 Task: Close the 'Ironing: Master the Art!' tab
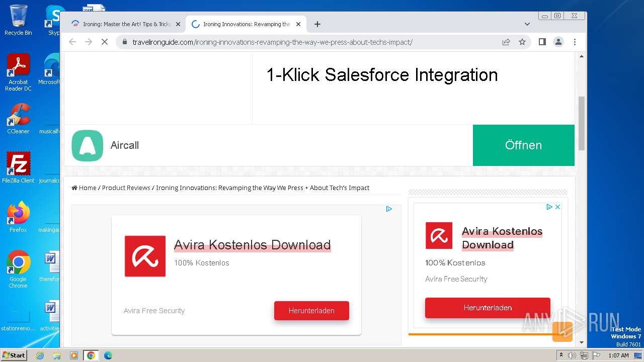tap(178, 24)
